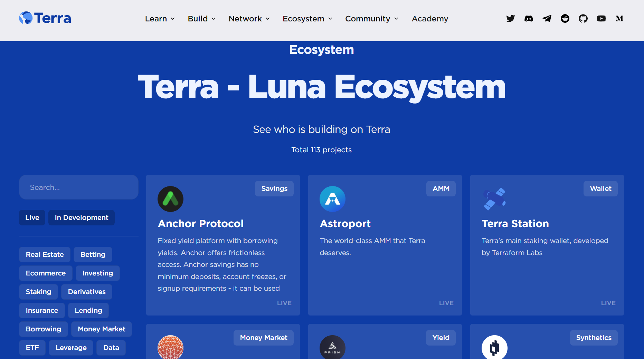Open the GitHub icon link

click(583, 19)
